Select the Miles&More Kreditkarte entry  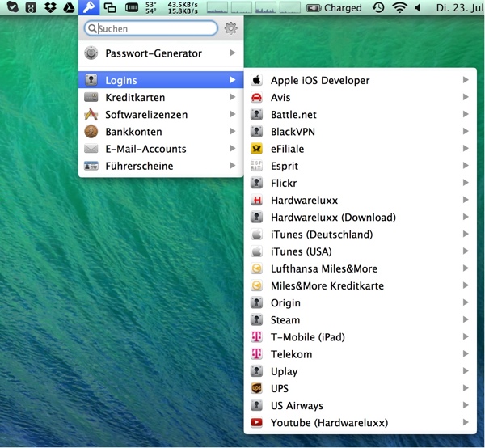(x=361, y=285)
